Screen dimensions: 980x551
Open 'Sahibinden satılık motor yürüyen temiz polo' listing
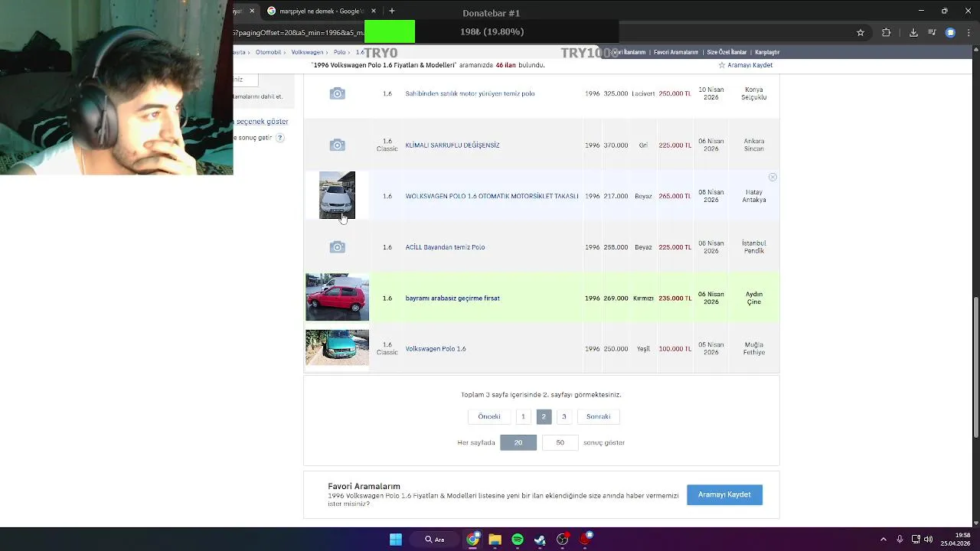[x=470, y=93]
